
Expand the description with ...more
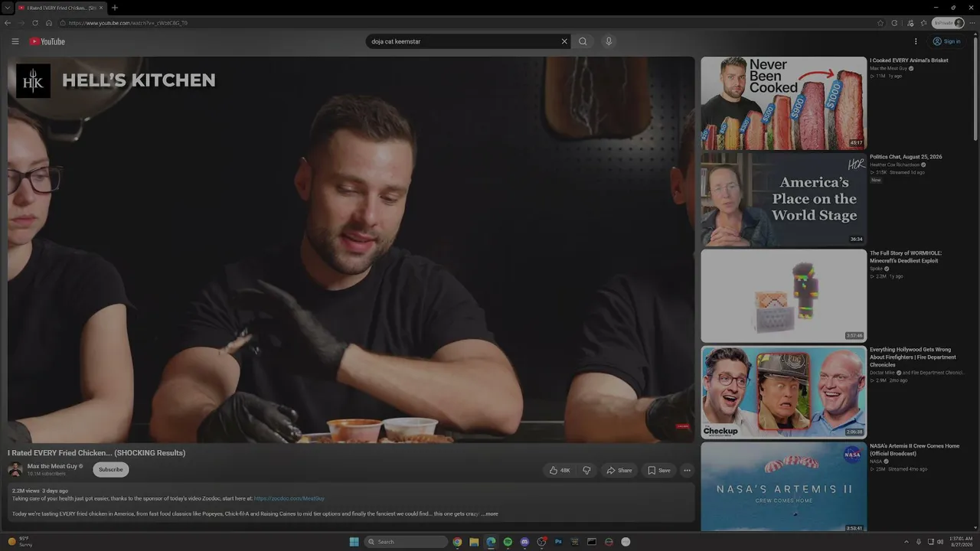(489, 514)
